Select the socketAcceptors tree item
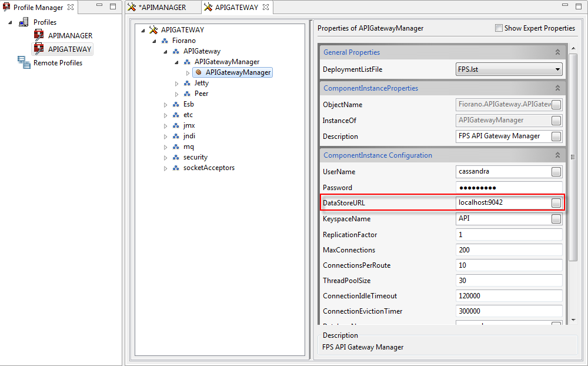This screenshot has width=588, height=366. click(x=209, y=168)
